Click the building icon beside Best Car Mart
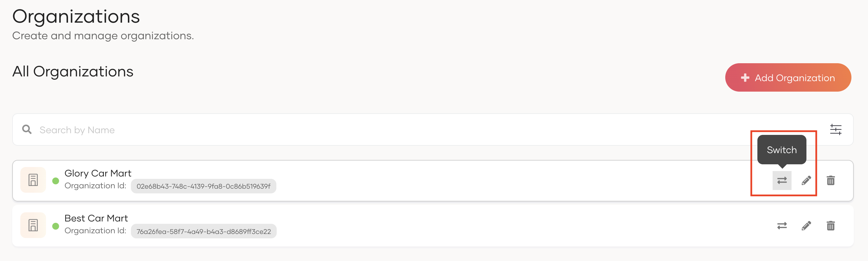The image size is (868, 261). point(33,225)
